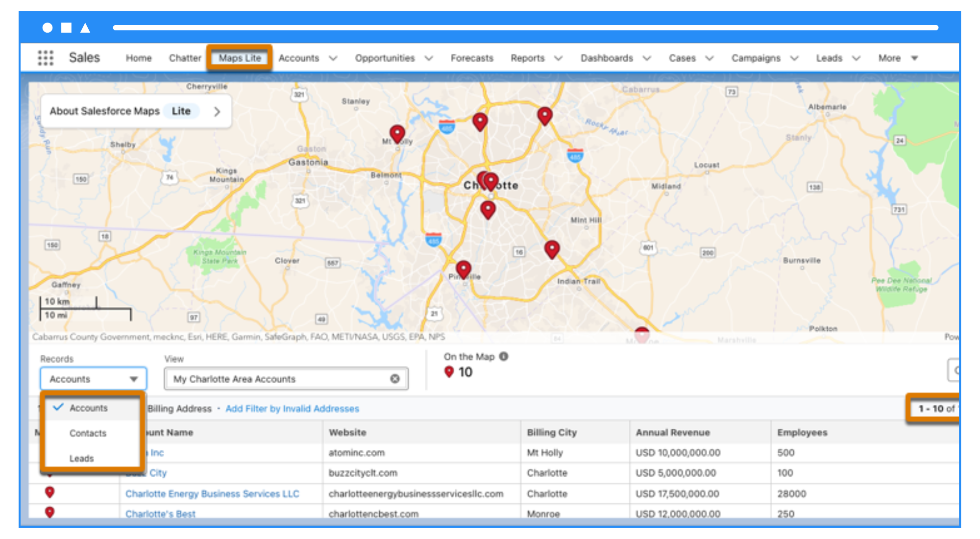Click the red pin icon showing the 10 count
980x539 pixels.
(449, 372)
